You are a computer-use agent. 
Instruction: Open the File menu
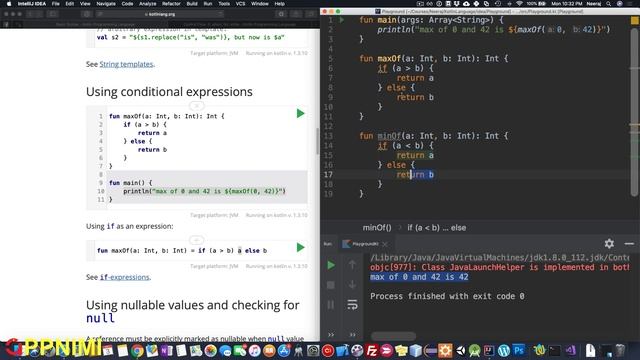(56, 4)
